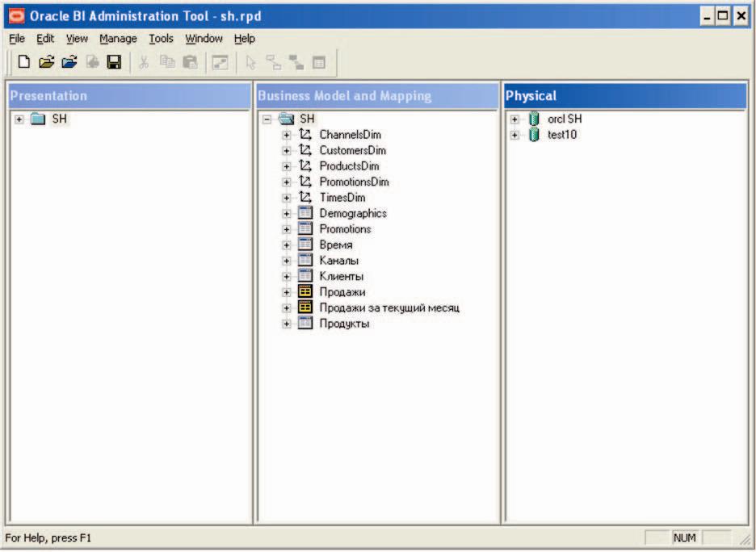The width and height of the screenshot is (756, 552).
Task: Click the Время logical table icon
Action: coord(305,245)
